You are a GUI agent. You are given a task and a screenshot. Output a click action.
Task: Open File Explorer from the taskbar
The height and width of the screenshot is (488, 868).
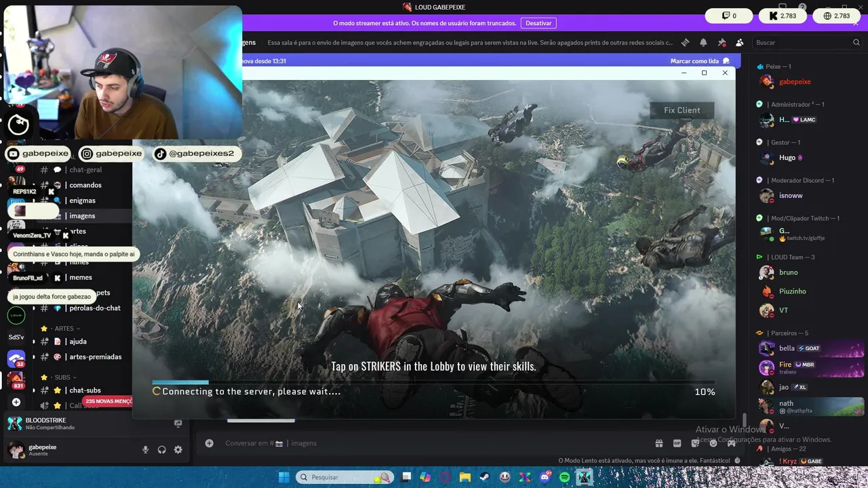(465, 477)
